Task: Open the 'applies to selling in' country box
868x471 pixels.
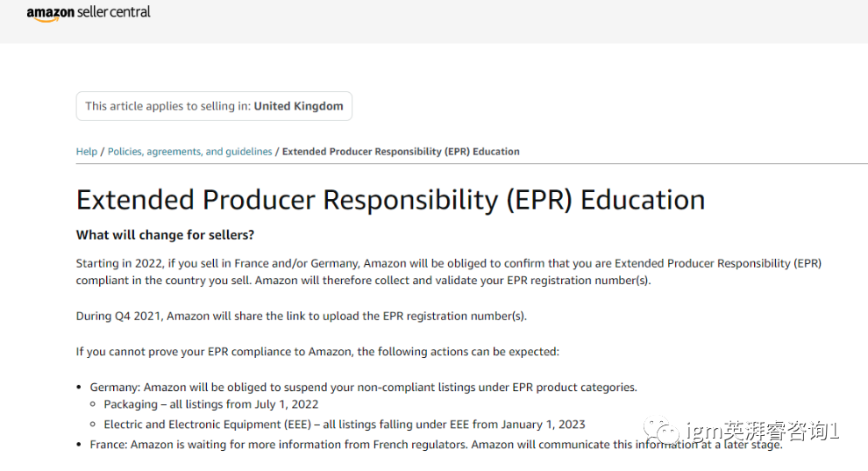Action: 214,106
